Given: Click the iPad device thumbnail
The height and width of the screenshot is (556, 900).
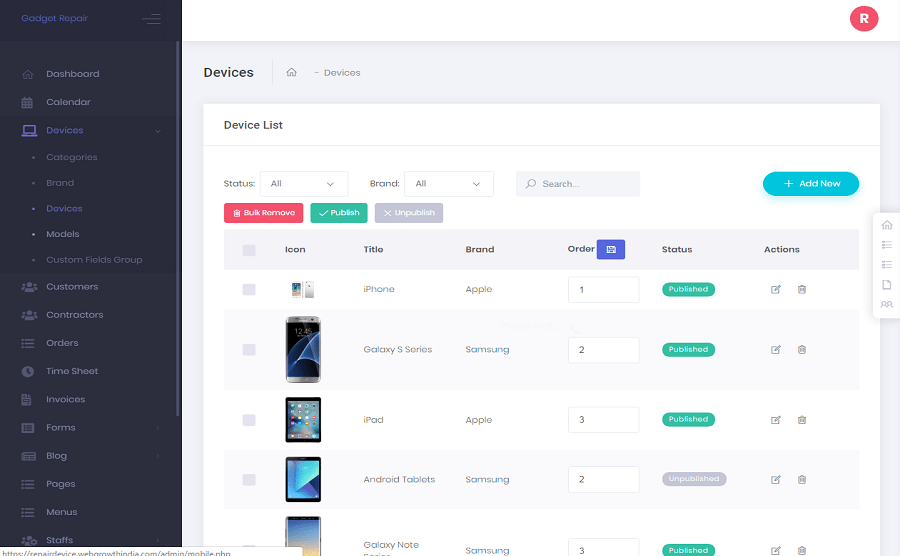Looking at the screenshot, I should pyautogui.click(x=303, y=420).
